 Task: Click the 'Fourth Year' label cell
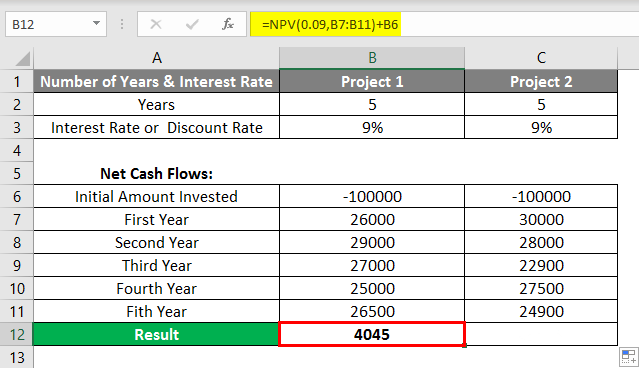[156, 289]
